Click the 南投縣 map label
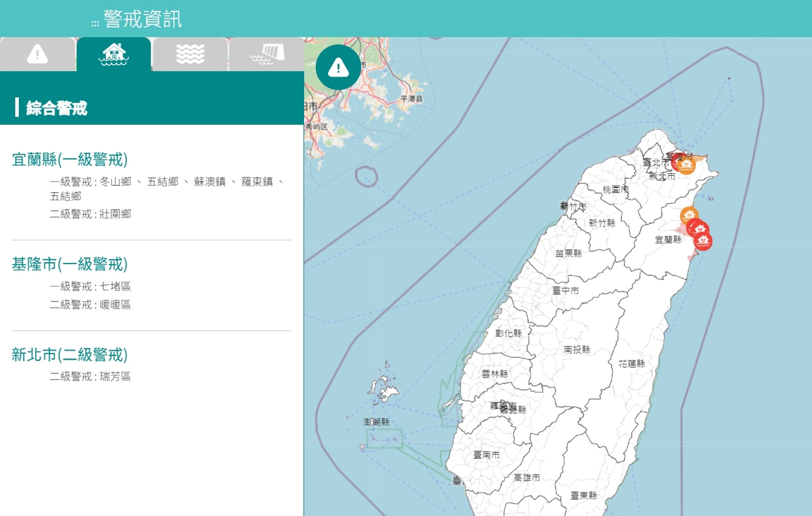Screen dimensions: 812x516 pos(577,349)
